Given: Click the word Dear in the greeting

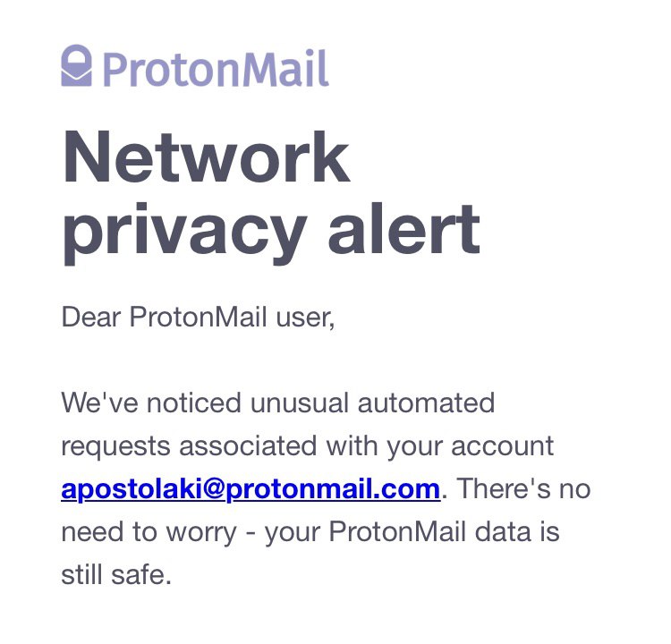Looking at the screenshot, I should (91, 317).
